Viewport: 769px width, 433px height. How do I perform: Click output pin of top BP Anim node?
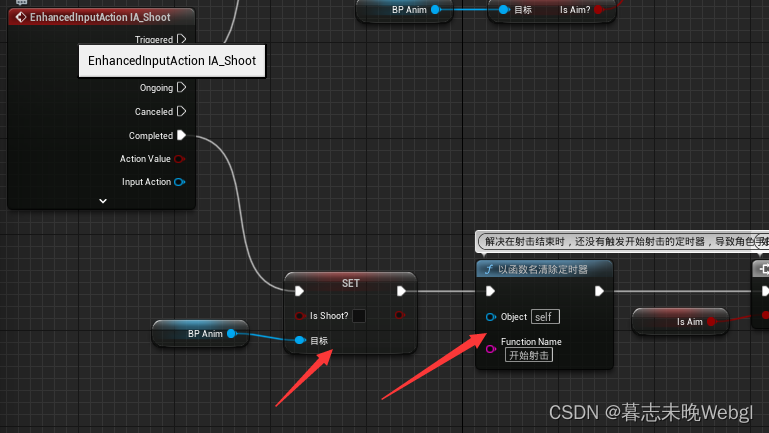coord(436,9)
